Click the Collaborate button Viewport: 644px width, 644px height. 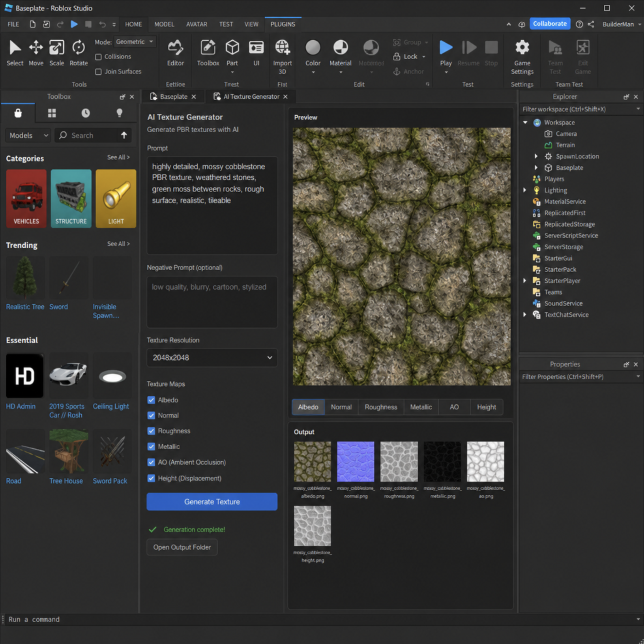coord(550,24)
